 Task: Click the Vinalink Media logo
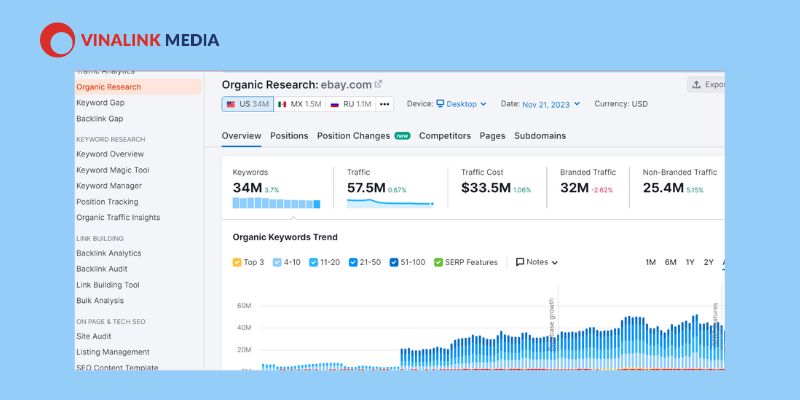pos(130,40)
